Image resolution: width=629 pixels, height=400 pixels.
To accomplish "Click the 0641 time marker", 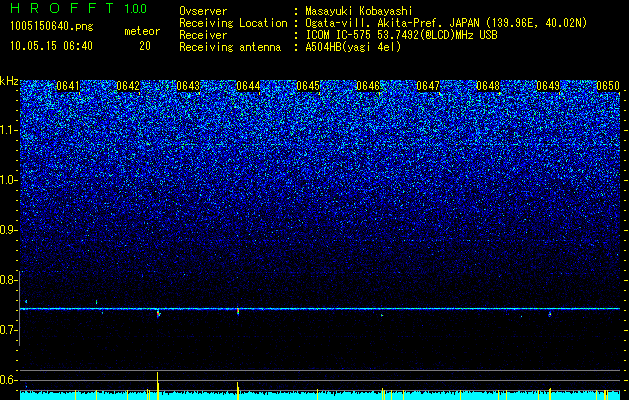I will 68,86.
